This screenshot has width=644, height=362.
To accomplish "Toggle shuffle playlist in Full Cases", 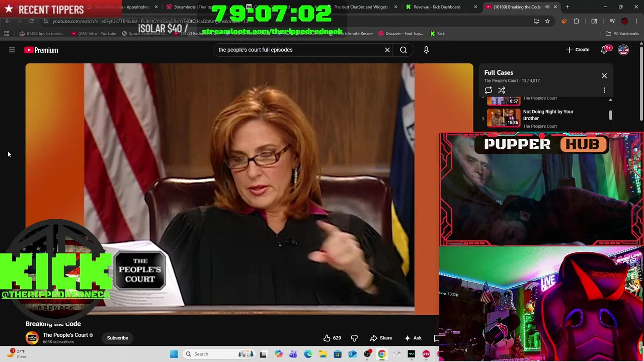I will click(502, 90).
